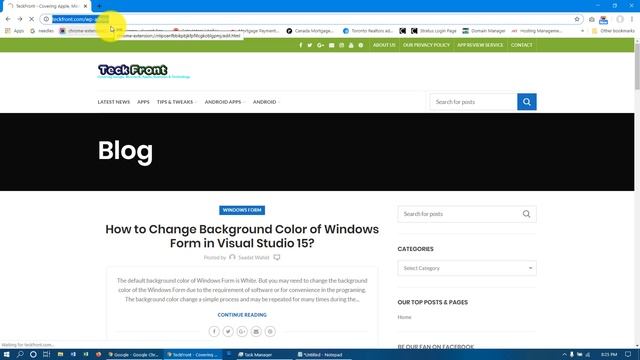Viewport: 640px width, 360px height.
Task: Open the CONTACT page
Action: point(522,45)
